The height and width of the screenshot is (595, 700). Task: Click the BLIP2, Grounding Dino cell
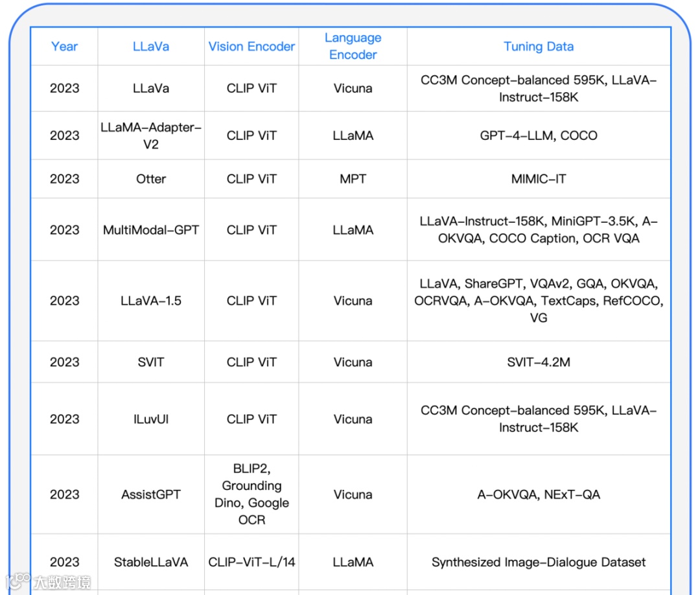point(251,494)
